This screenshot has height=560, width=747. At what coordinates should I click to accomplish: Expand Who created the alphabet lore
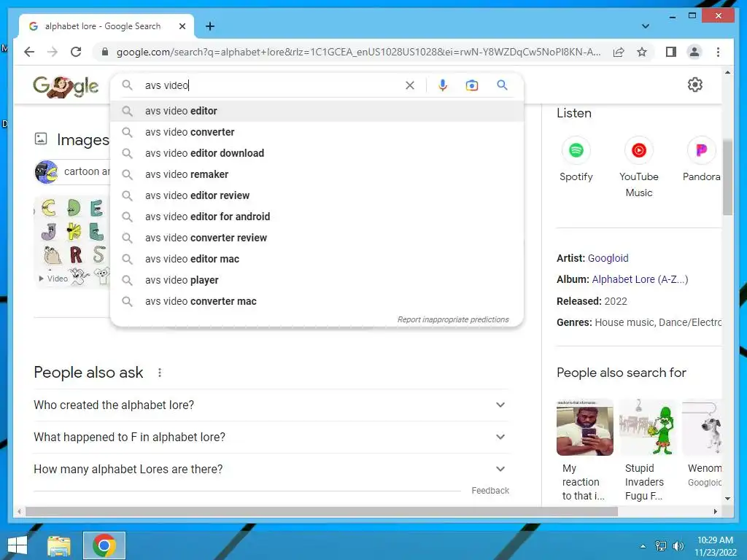click(271, 405)
